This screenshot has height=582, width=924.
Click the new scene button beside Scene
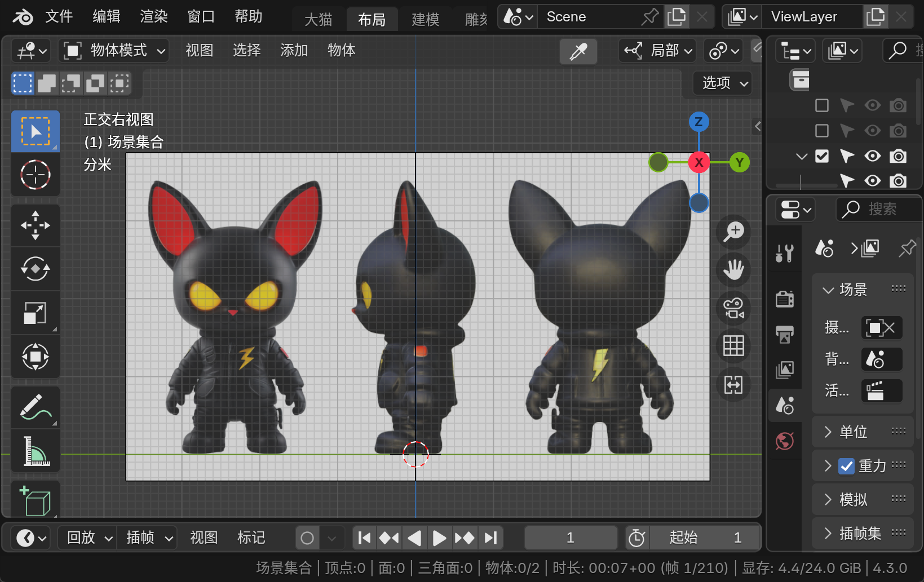(x=677, y=17)
